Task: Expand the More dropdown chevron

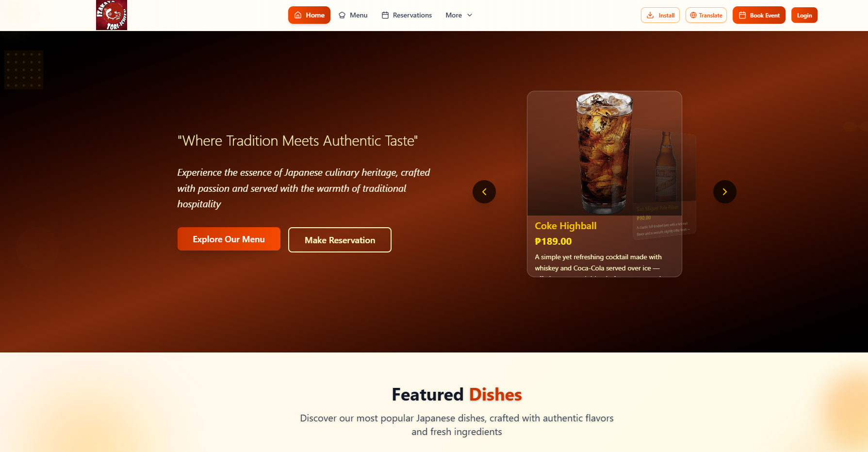Action: (x=470, y=15)
